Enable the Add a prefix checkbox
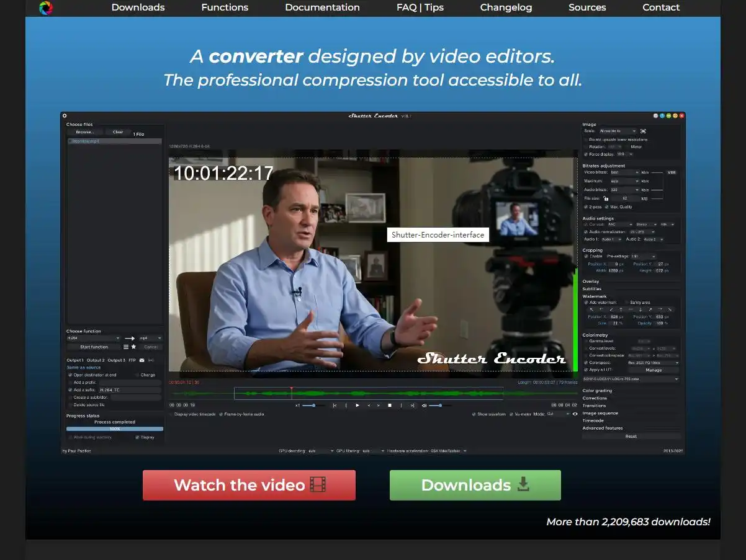 point(70,383)
